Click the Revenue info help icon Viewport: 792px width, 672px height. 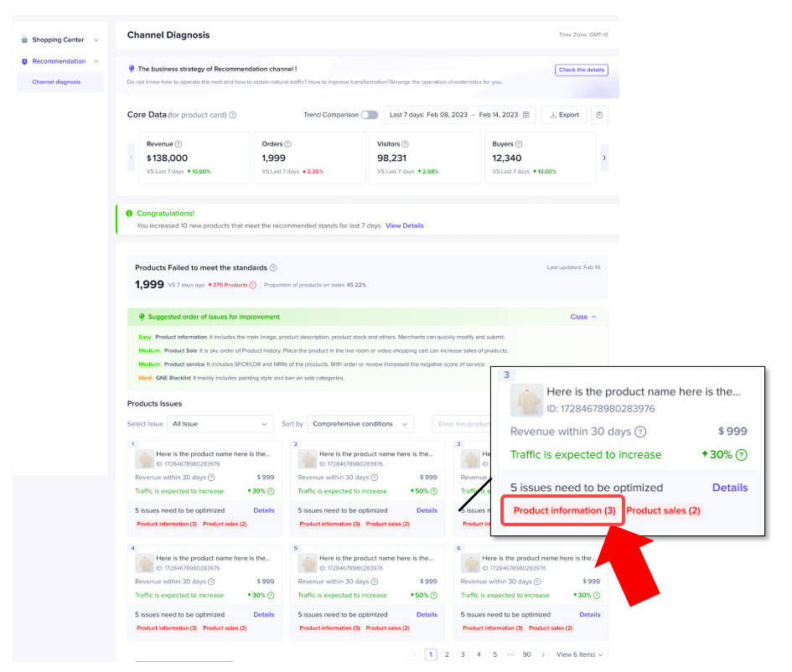coord(179,144)
